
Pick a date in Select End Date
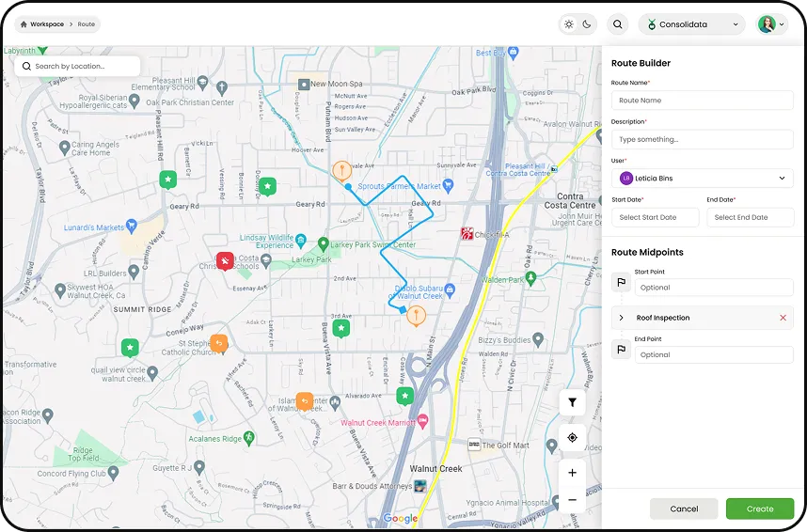(x=750, y=217)
